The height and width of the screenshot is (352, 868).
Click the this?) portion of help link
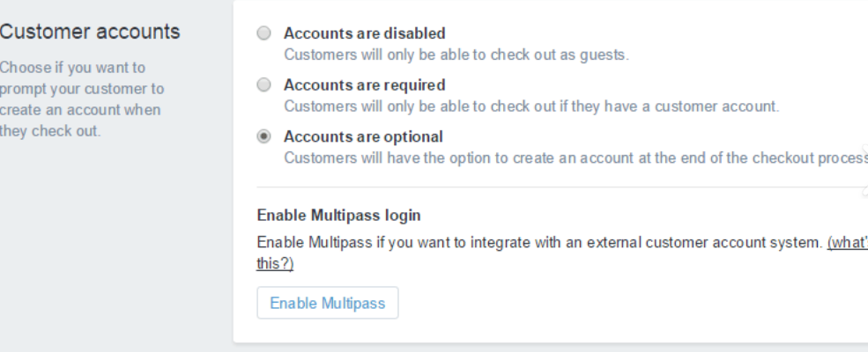[x=275, y=264]
